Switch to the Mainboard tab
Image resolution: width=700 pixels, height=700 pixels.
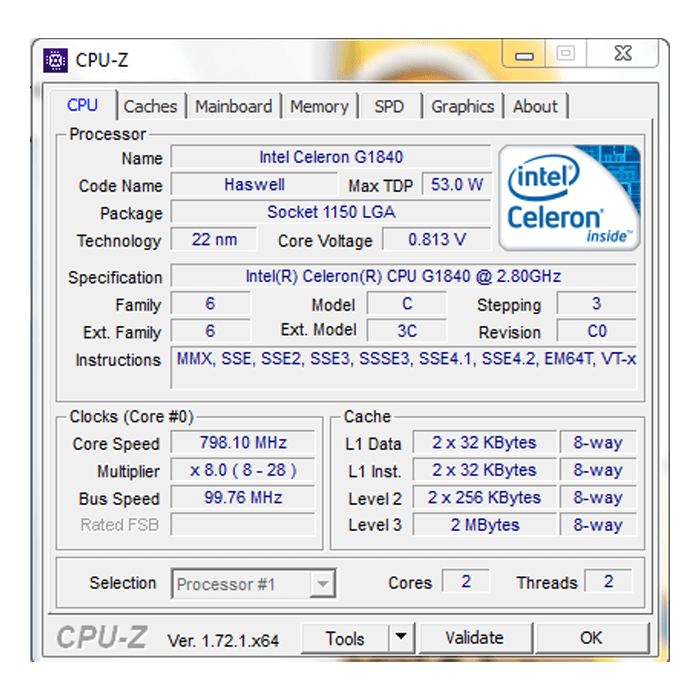tap(233, 107)
